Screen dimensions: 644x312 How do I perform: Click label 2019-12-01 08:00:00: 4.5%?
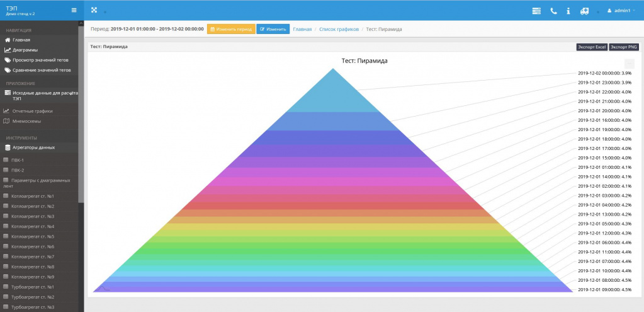(604, 280)
